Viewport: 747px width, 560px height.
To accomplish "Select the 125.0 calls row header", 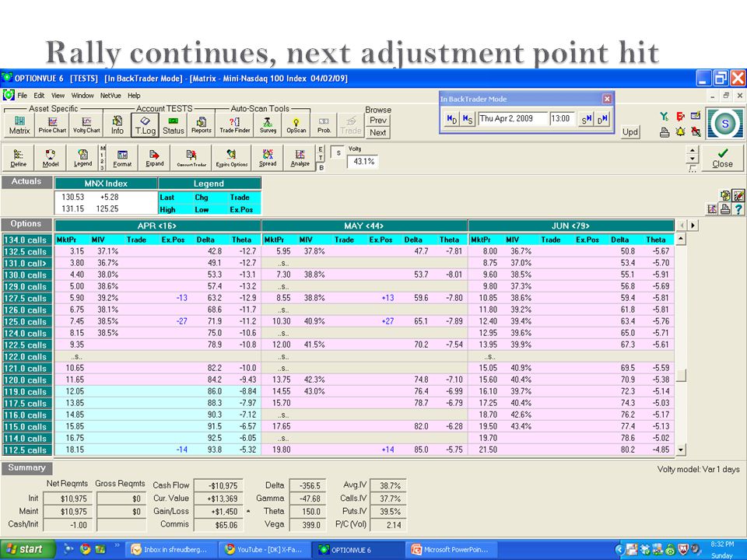I will coord(26,321).
